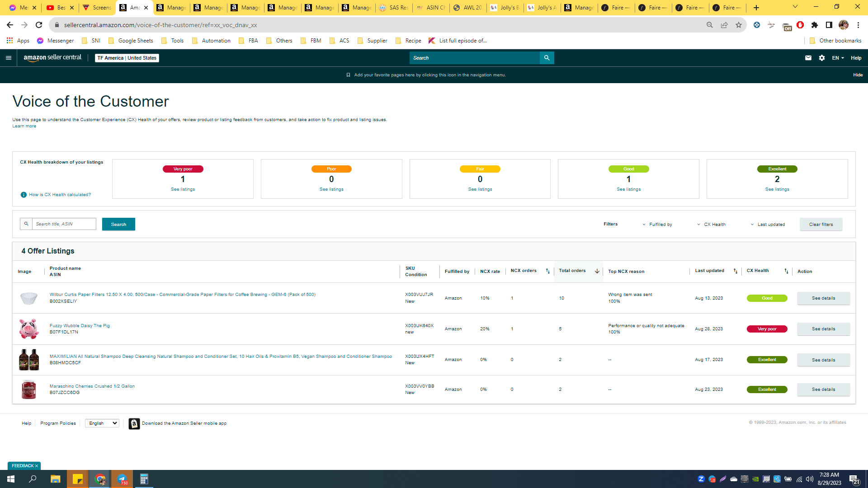Expand the Last updated filter dropdown
Screen dimensions: 868x488
[768, 225]
